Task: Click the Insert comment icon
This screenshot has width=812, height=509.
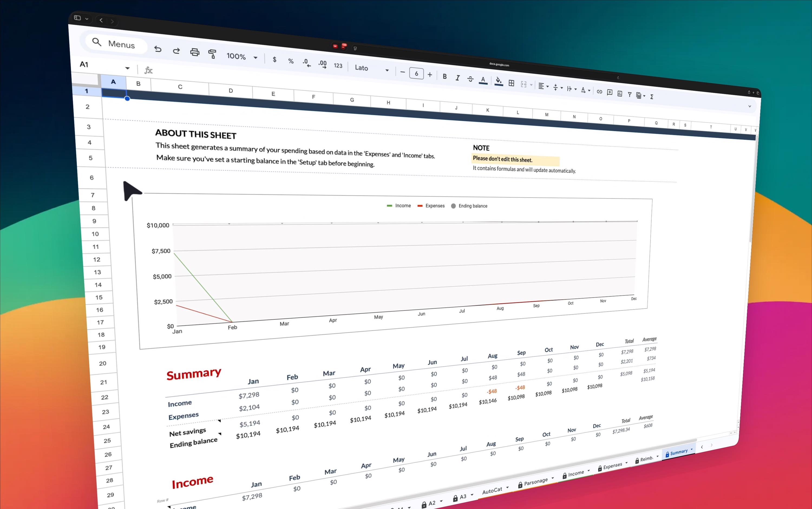Action: tap(610, 93)
